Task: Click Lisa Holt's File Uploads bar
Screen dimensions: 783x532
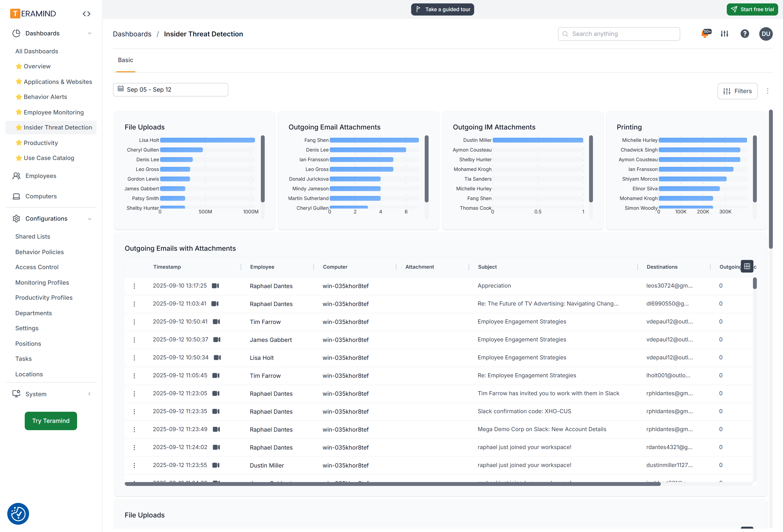Action: click(x=208, y=140)
